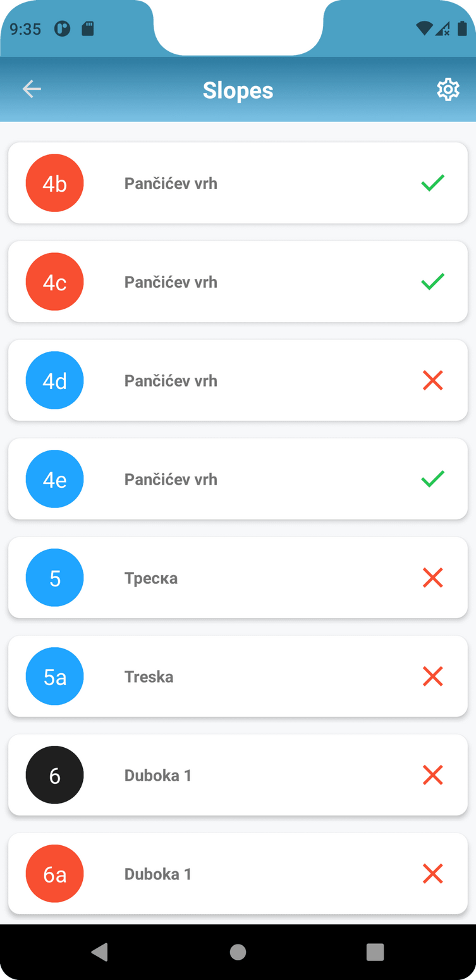Click the green checkmark on slope 4c
Image resolution: width=476 pixels, height=980 pixels.
[432, 282]
